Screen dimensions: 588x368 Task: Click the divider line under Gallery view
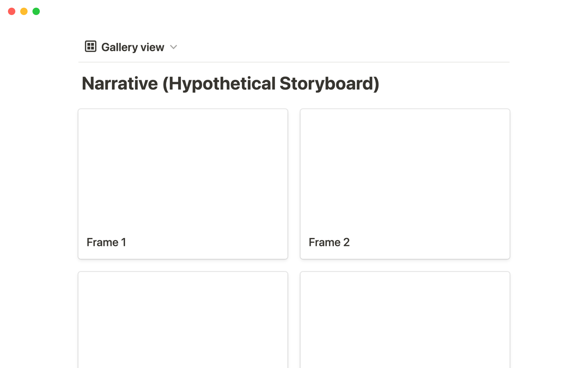point(294,62)
